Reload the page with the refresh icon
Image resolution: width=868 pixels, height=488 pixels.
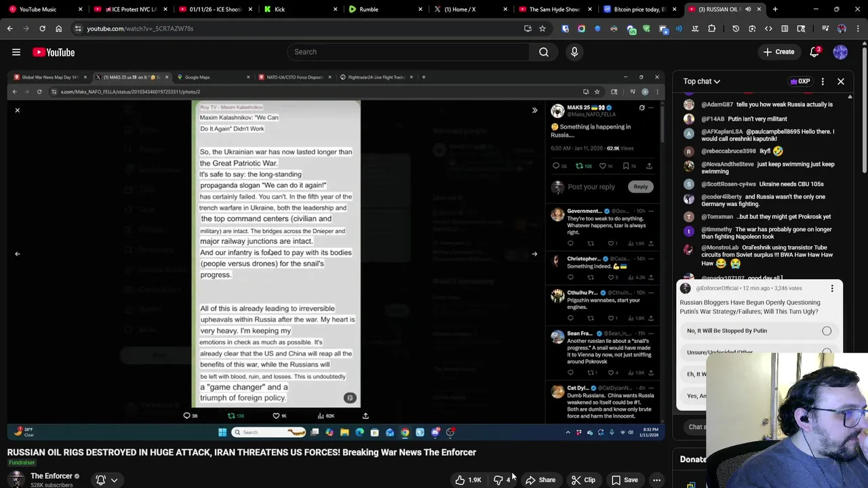pos(42,28)
